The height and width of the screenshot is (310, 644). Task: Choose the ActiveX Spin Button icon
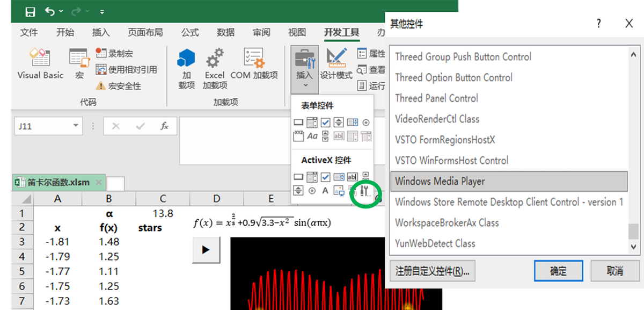pos(298,190)
